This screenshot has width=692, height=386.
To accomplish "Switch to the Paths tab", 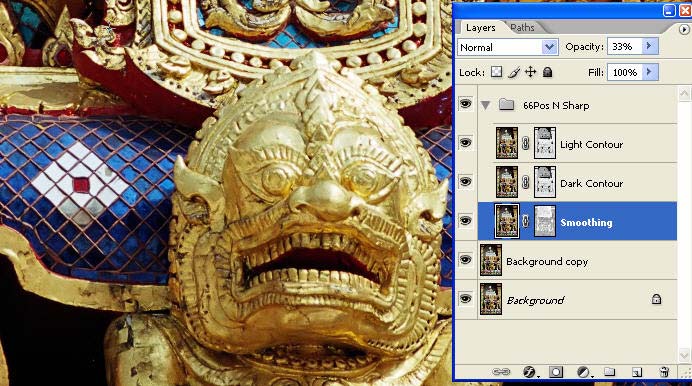I will tap(523, 27).
